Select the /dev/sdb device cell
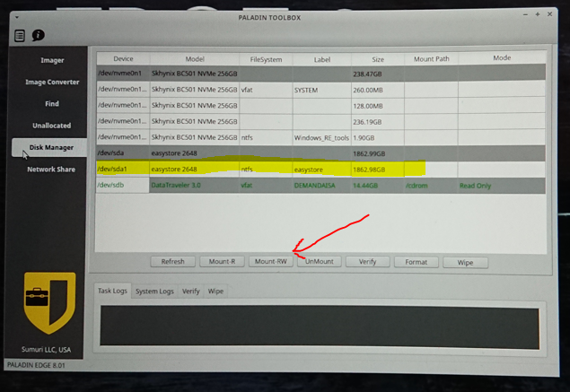 pyautogui.click(x=123, y=185)
